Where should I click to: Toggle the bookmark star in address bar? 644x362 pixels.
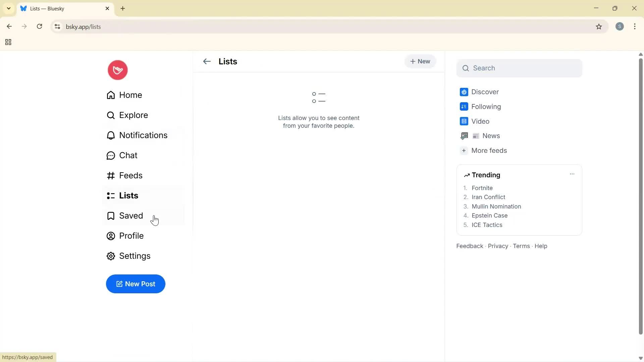pos(599,26)
